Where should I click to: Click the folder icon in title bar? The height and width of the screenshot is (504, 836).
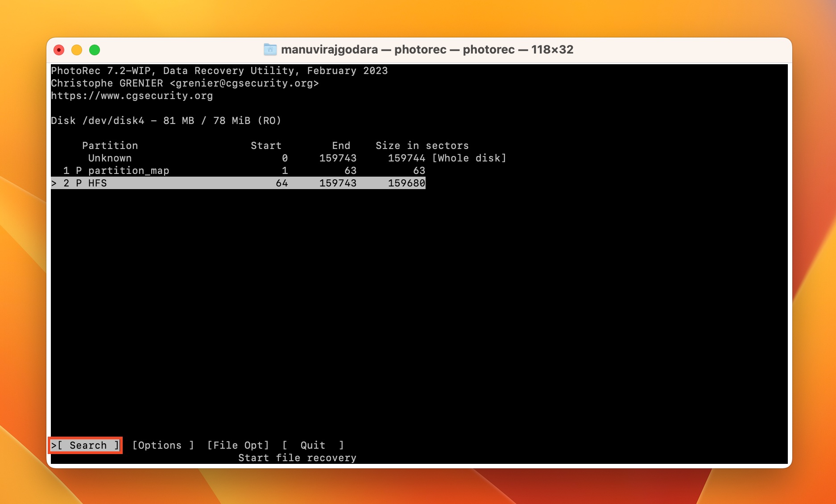270,50
